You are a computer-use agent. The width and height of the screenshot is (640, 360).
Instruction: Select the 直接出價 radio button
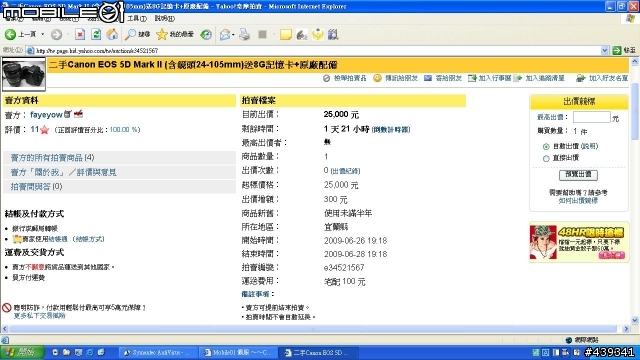546,158
